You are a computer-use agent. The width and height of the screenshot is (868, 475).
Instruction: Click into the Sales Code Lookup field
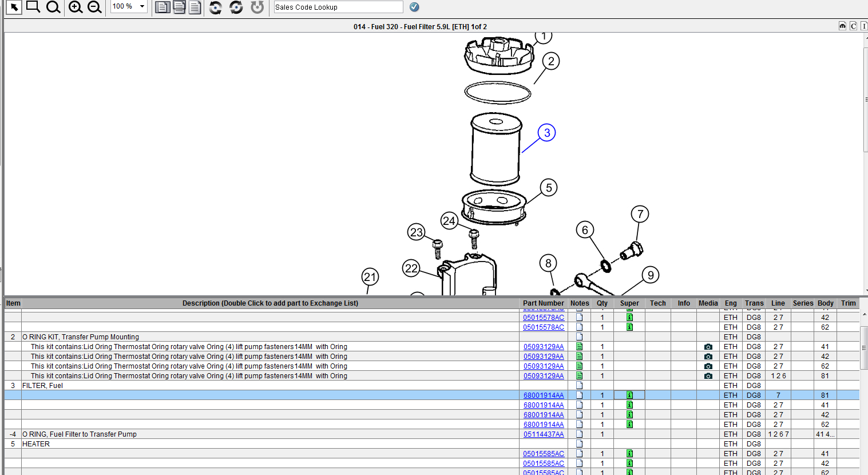[338, 7]
